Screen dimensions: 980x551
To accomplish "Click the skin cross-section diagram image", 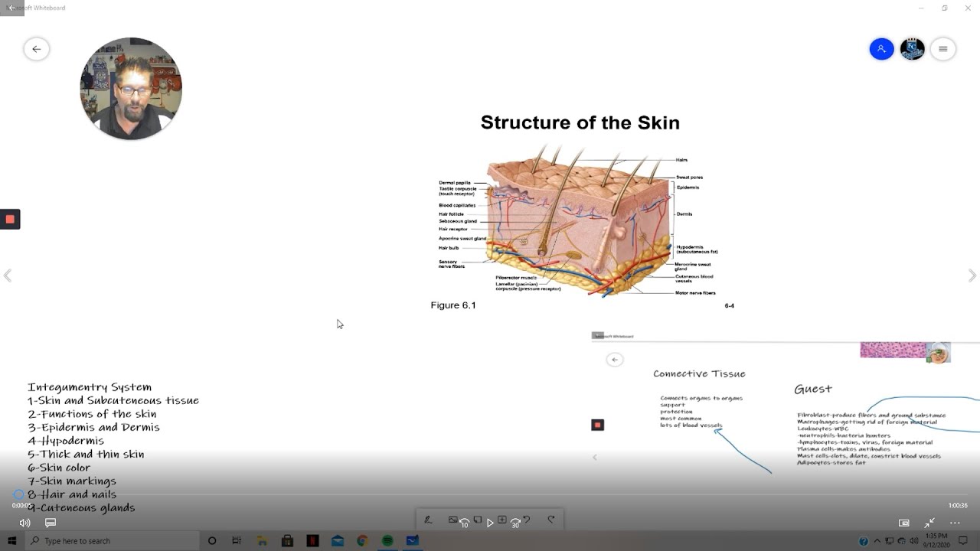I will [578, 220].
